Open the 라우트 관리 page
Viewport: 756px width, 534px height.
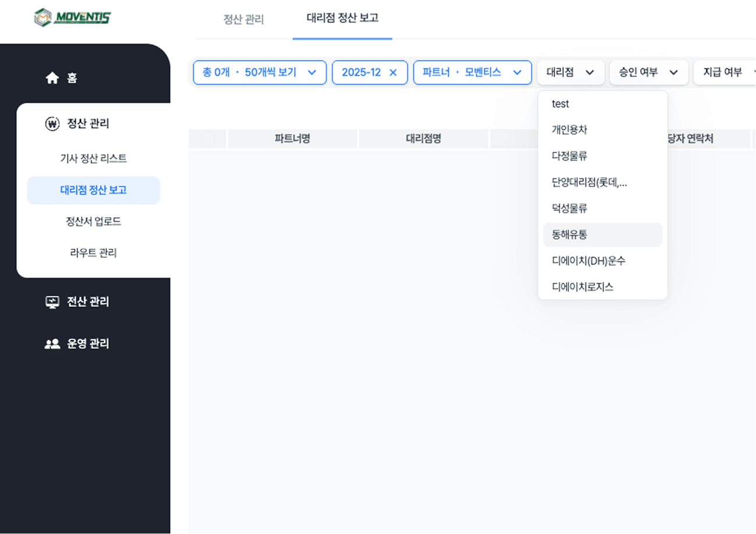pyautogui.click(x=93, y=252)
